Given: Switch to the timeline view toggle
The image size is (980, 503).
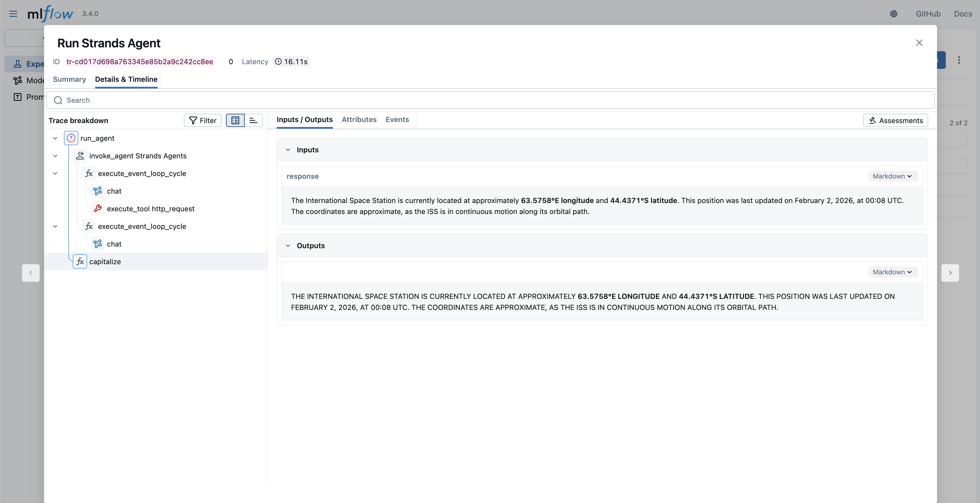Looking at the screenshot, I should coord(253,120).
